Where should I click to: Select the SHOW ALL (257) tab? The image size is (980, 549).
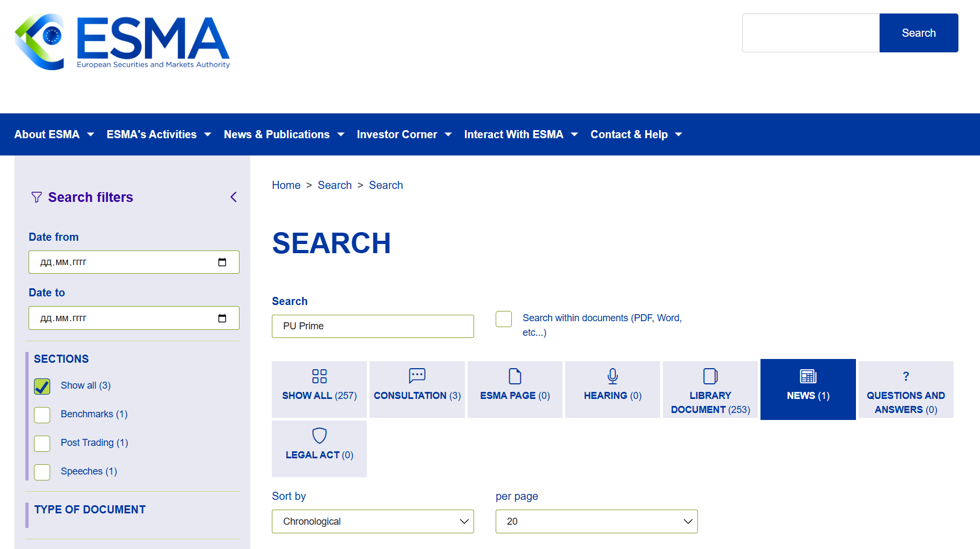[319, 389]
